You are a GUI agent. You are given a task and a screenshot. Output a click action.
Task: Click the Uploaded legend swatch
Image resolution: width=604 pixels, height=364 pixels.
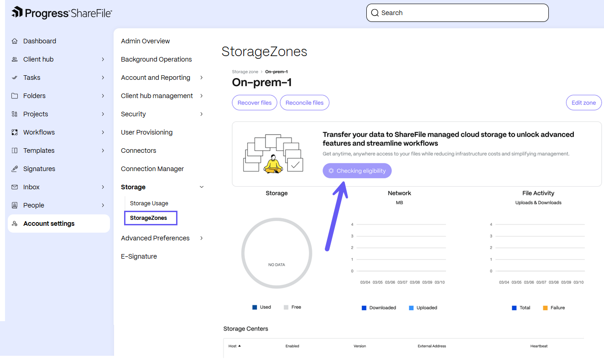411,308
